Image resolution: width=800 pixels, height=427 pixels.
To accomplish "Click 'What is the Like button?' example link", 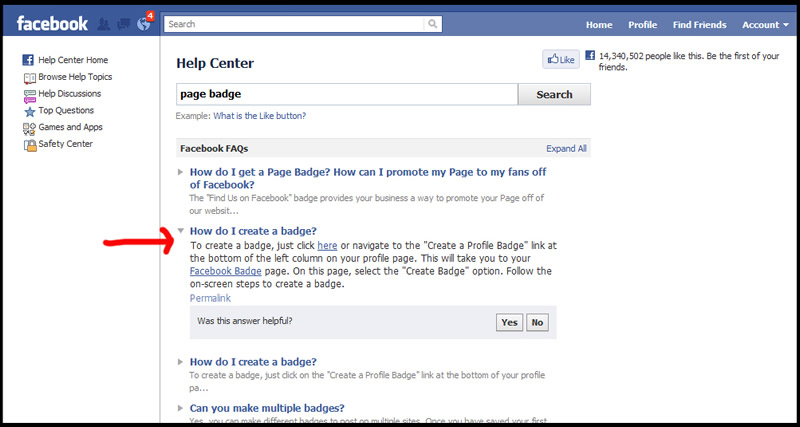I will pyautogui.click(x=260, y=116).
